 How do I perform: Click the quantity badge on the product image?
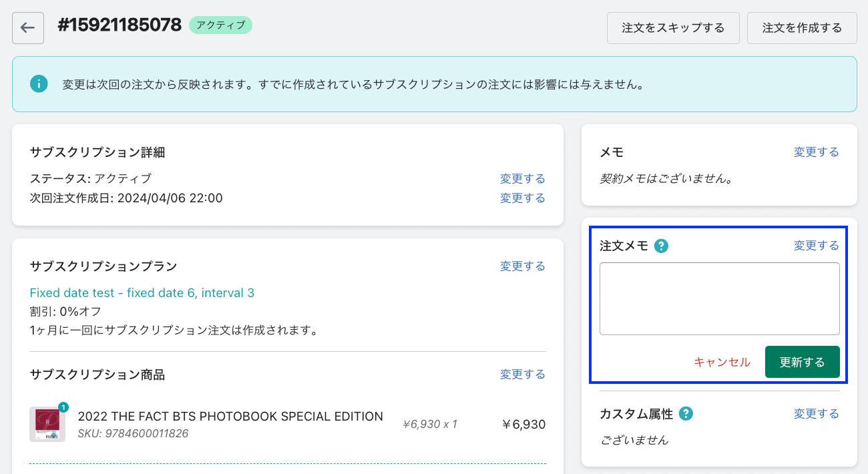click(63, 407)
